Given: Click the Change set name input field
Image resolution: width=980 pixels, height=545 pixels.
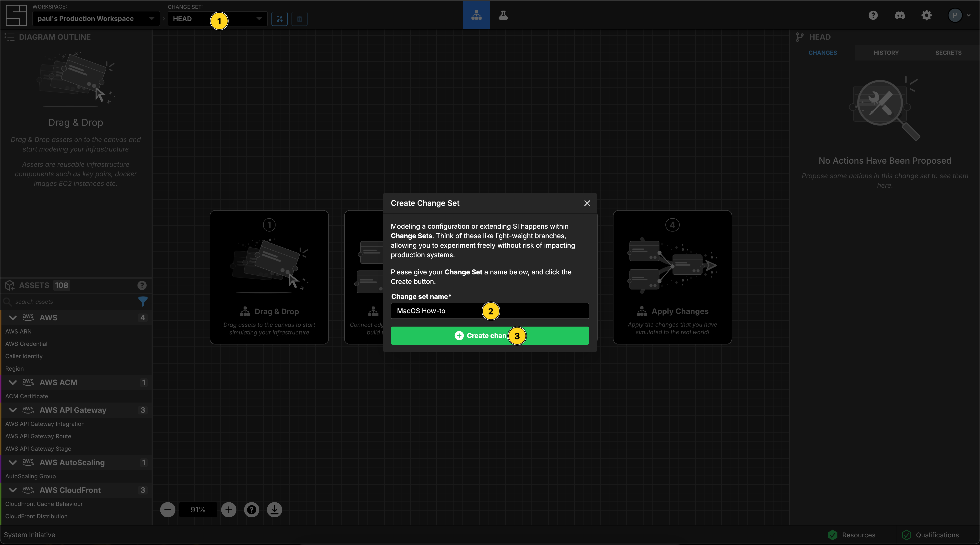Looking at the screenshot, I should click(490, 311).
